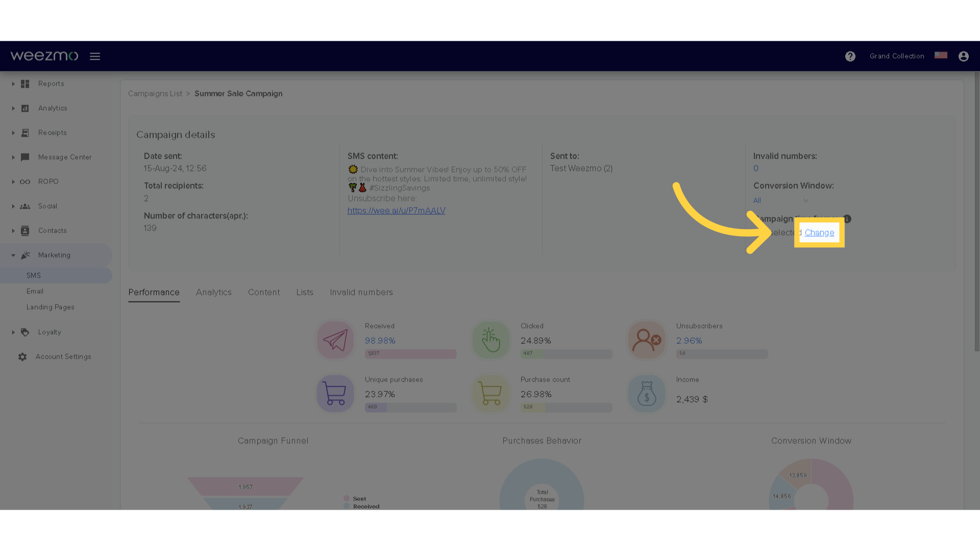Expand the Loyalty sidebar arrow
The image size is (980, 551).
tap(13, 332)
